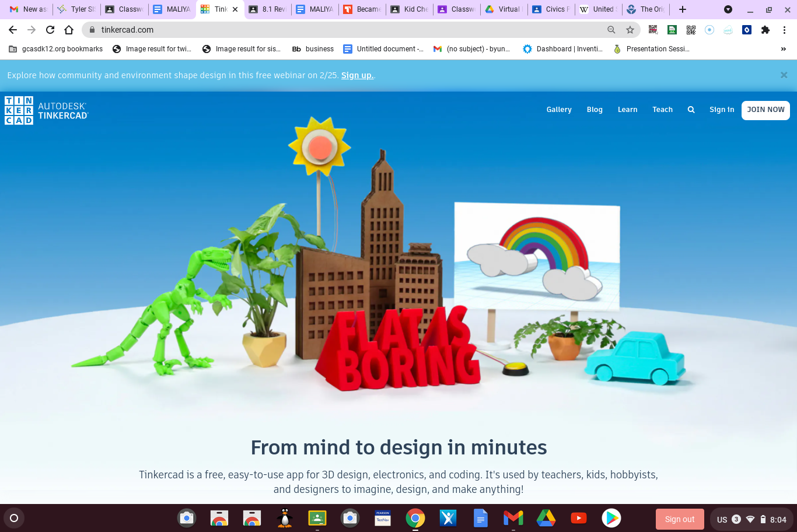
Task: Click the green spreadsheet extension icon
Action: tap(672, 30)
